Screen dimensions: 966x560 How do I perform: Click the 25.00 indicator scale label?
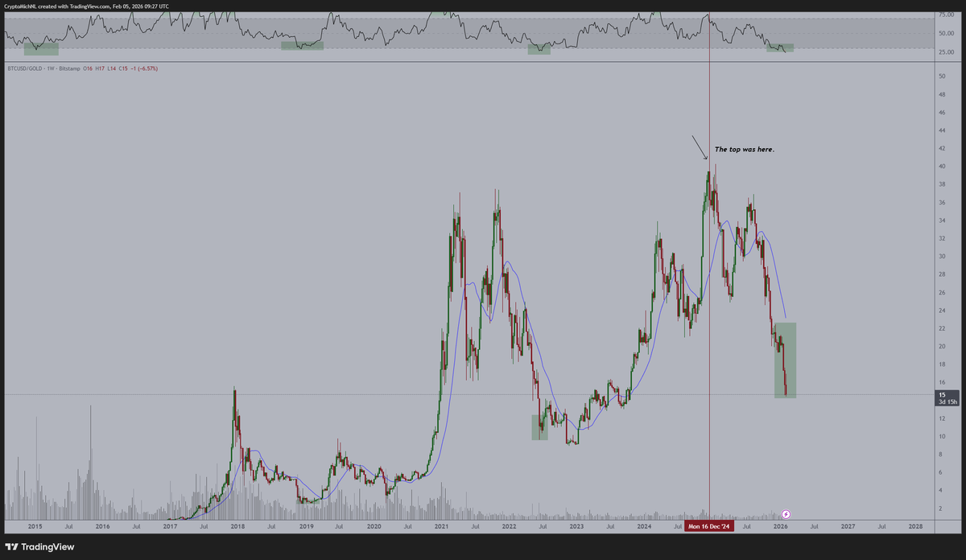[945, 51]
